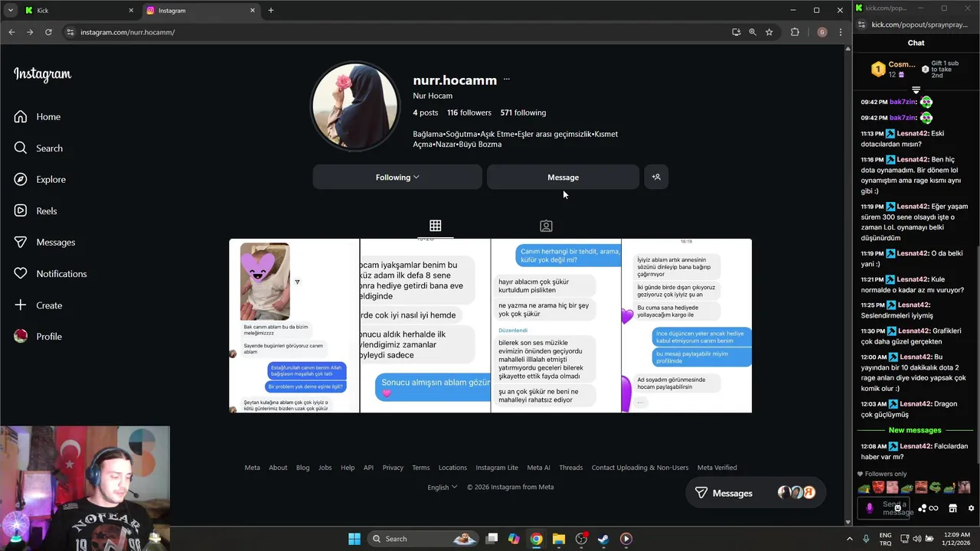The height and width of the screenshot is (551, 980).
Task: Open File Explorer from taskbar
Action: pos(559,539)
